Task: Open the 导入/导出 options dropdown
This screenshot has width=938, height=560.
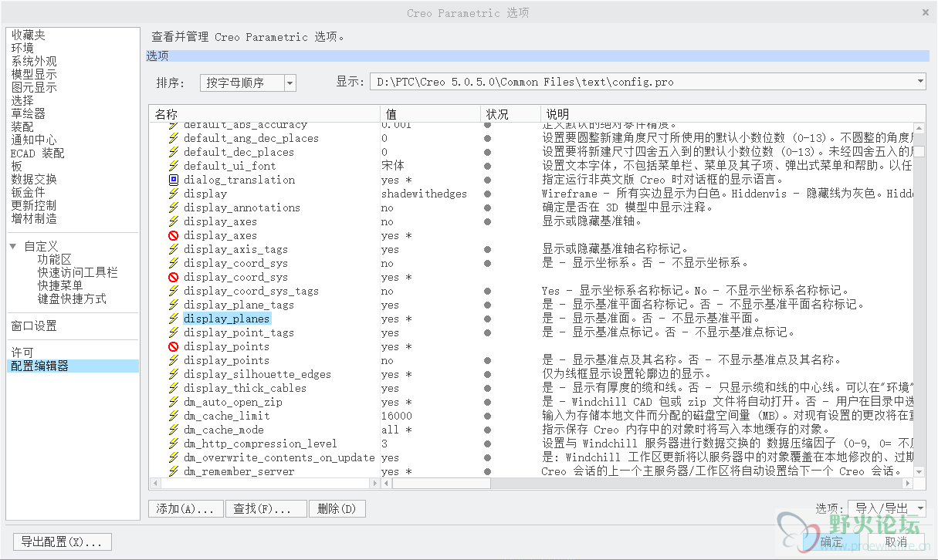Action: point(887,508)
